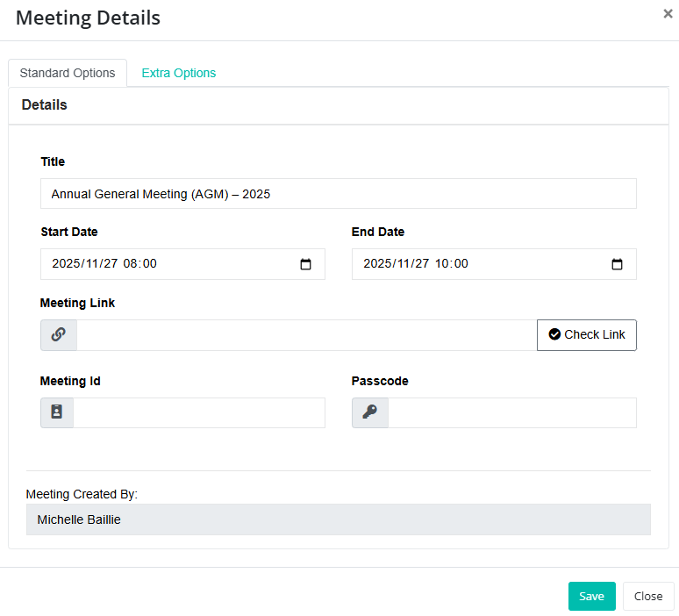The width and height of the screenshot is (679, 616).
Task: Focus the Meeting Link input box
Action: point(306,335)
